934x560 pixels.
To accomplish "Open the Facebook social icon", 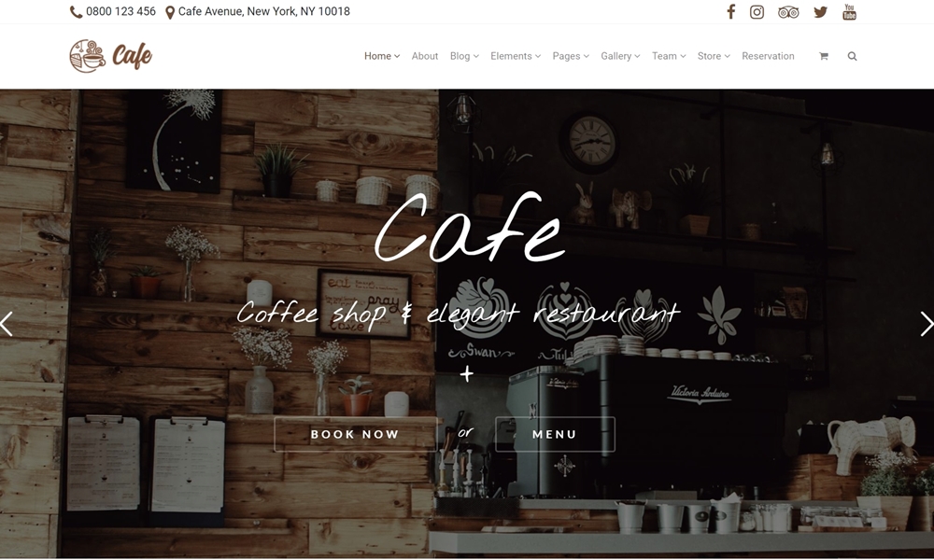I will click(x=731, y=12).
